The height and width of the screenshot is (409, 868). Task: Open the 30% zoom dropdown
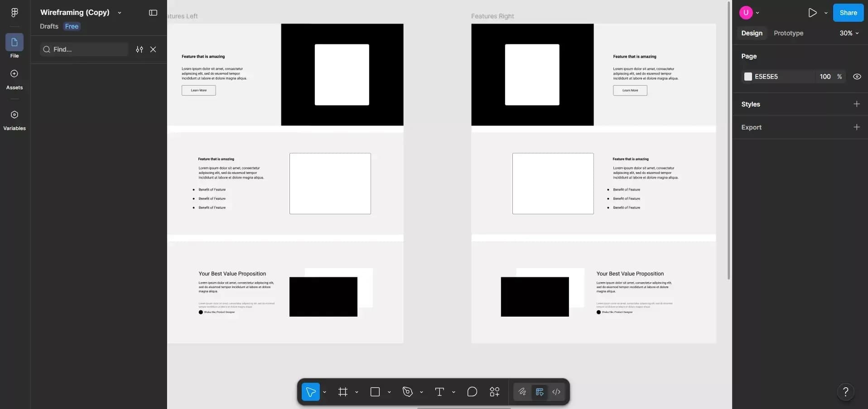[849, 33]
